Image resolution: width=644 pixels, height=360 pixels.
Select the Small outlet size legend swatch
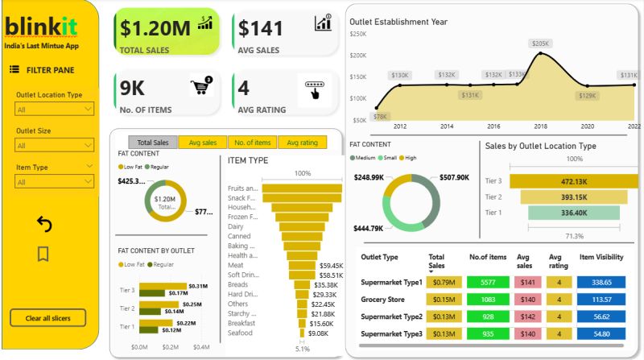(380, 158)
